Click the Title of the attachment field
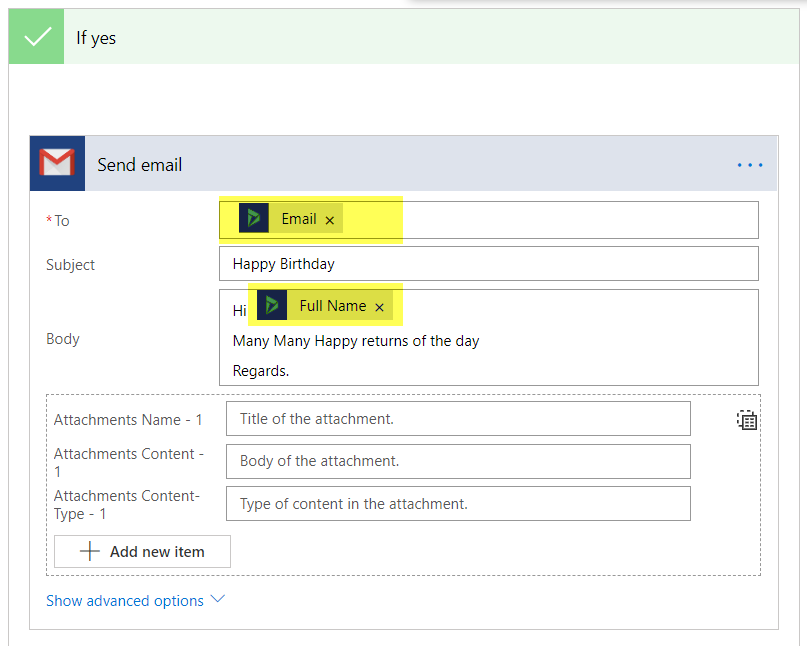This screenshot has height=646, width=807. pyautogui.click(x=458, y=418)
